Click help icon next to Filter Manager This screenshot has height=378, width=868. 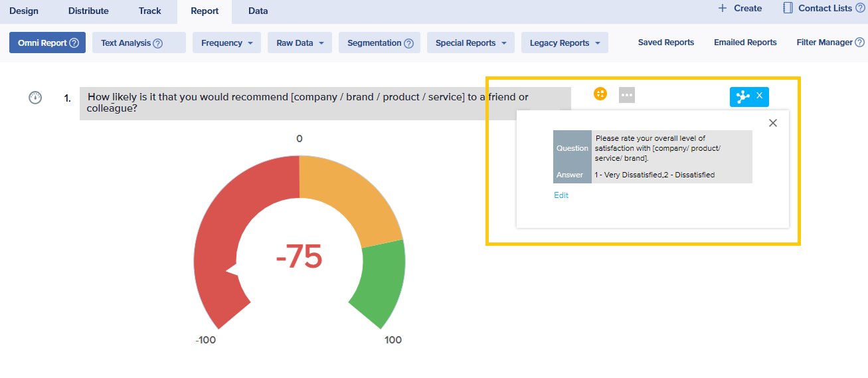click(859, 43)
